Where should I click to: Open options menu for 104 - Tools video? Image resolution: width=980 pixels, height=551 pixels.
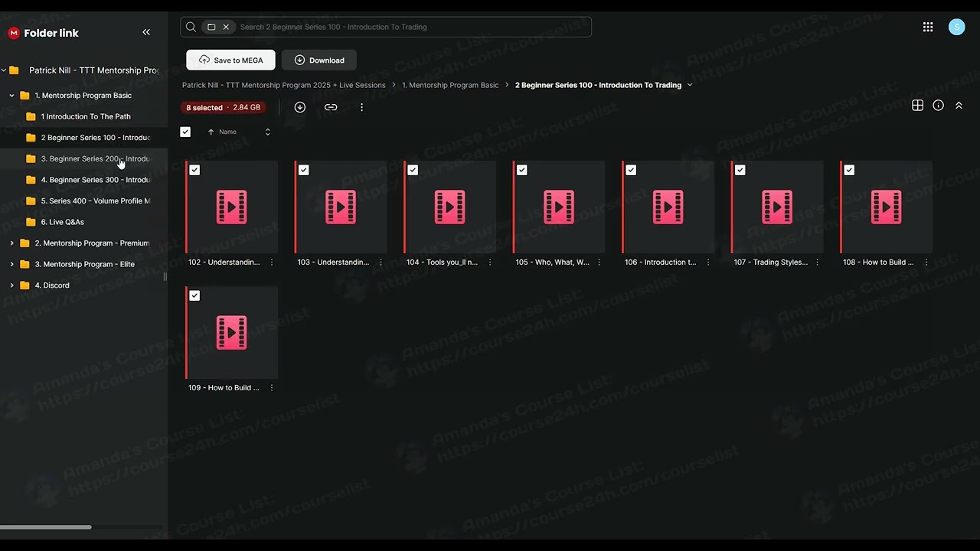(490, 262)
